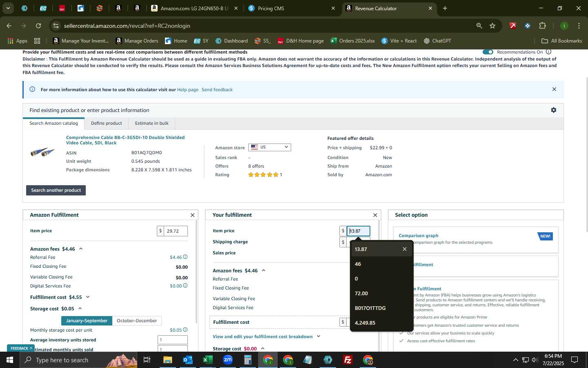Dismiss the help info banner
This screenshot has height=368, width=588.
(x=554, y=89)
